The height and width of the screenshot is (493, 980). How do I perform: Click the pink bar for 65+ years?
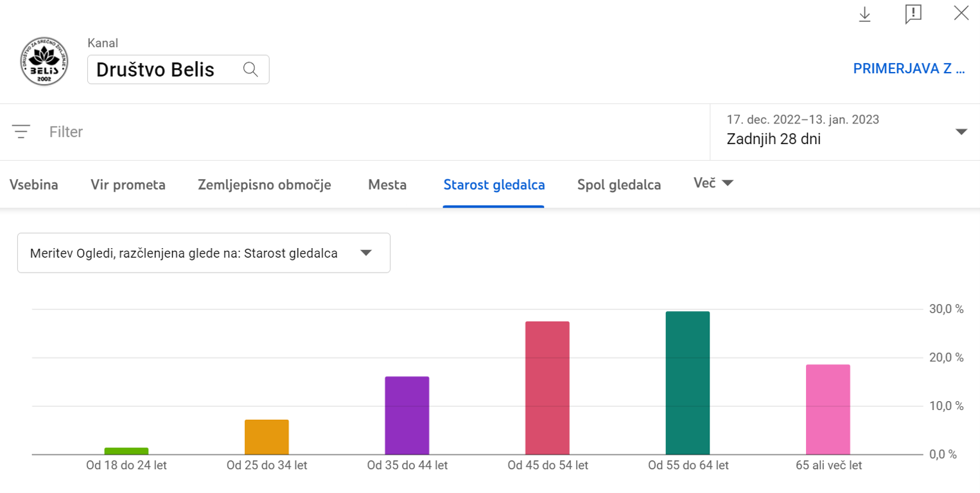point(828,409)
